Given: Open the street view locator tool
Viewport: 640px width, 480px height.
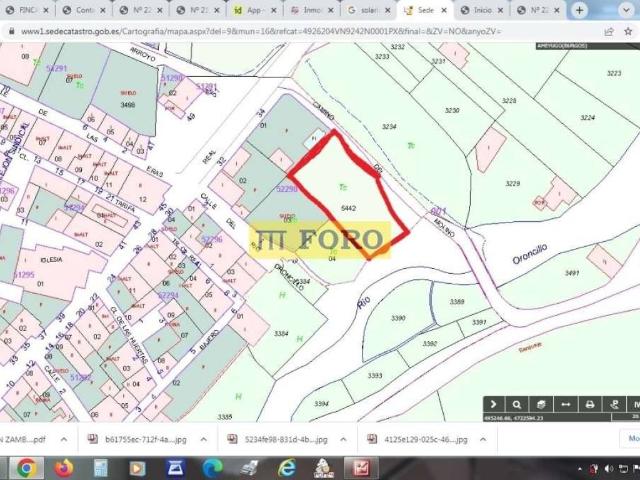Looking at the screenshot, I should click(x=614, y=404).
